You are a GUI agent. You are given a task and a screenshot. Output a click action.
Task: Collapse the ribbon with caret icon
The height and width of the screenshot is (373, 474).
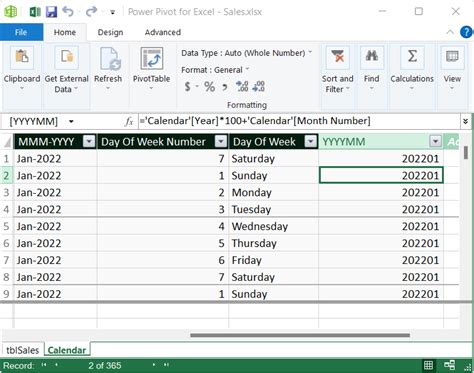450,32
